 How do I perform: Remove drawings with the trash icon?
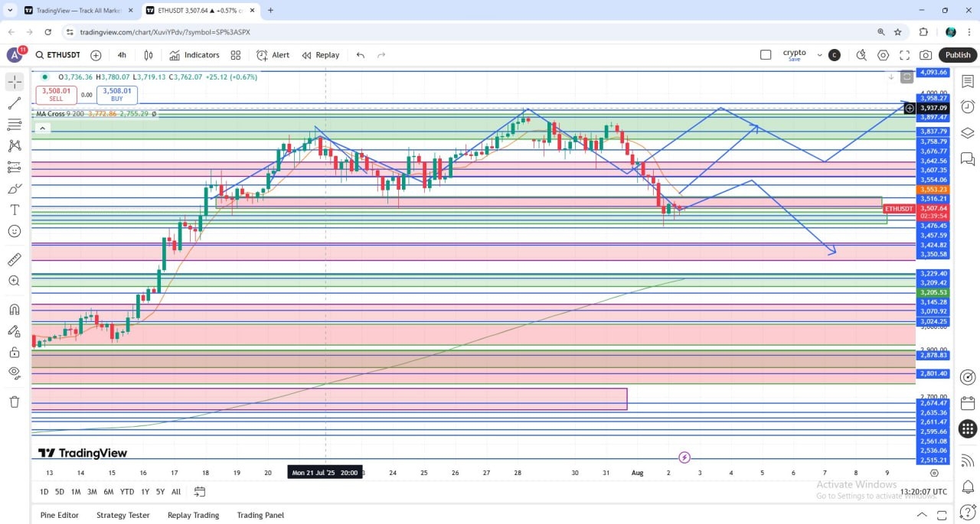pos(15,402)
